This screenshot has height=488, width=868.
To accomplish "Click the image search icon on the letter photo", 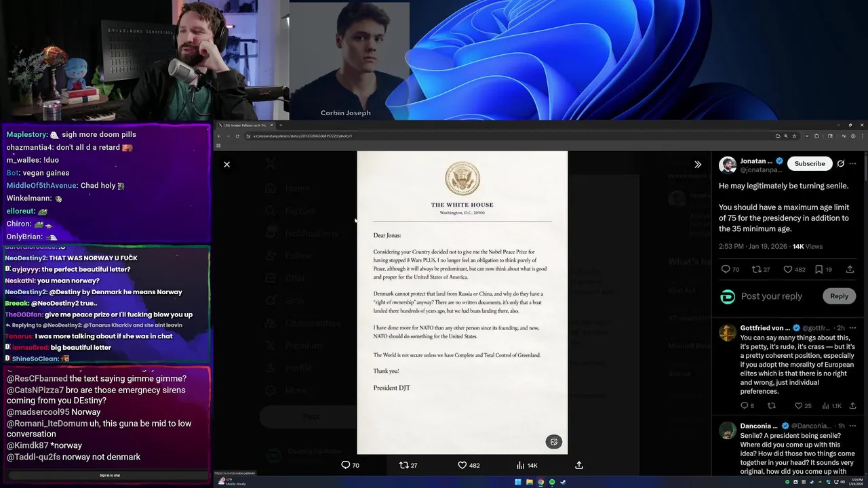I will pyautogui.click(x=554, y=442).
